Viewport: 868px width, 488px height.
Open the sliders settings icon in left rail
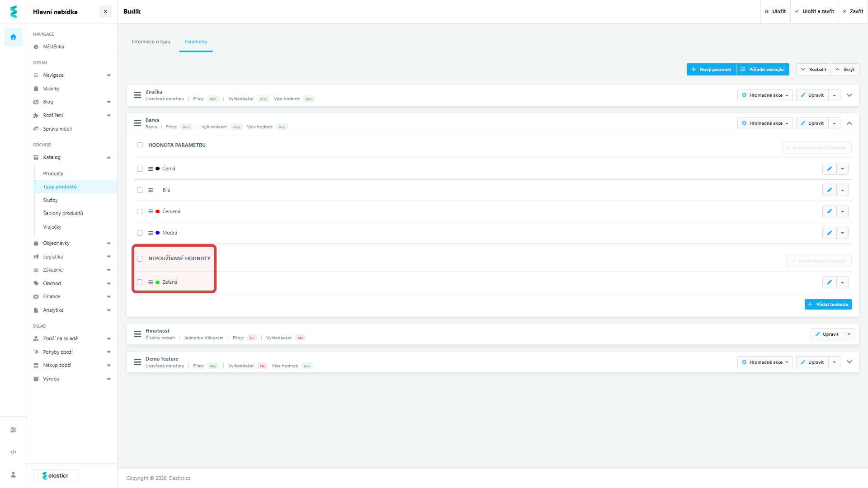pyautogui.click(x=13, y=430)
